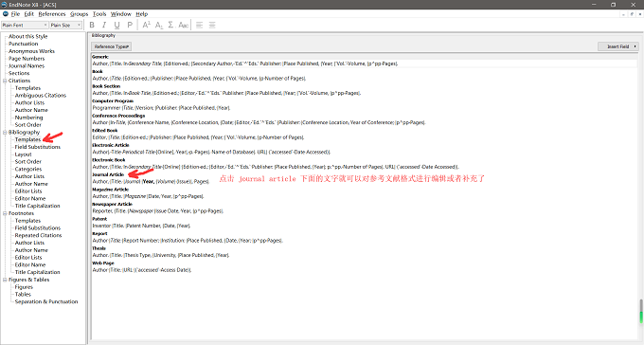Select Numbering under Citations
The width and height of the screenshot is (644, 345).
coord(28,118)
